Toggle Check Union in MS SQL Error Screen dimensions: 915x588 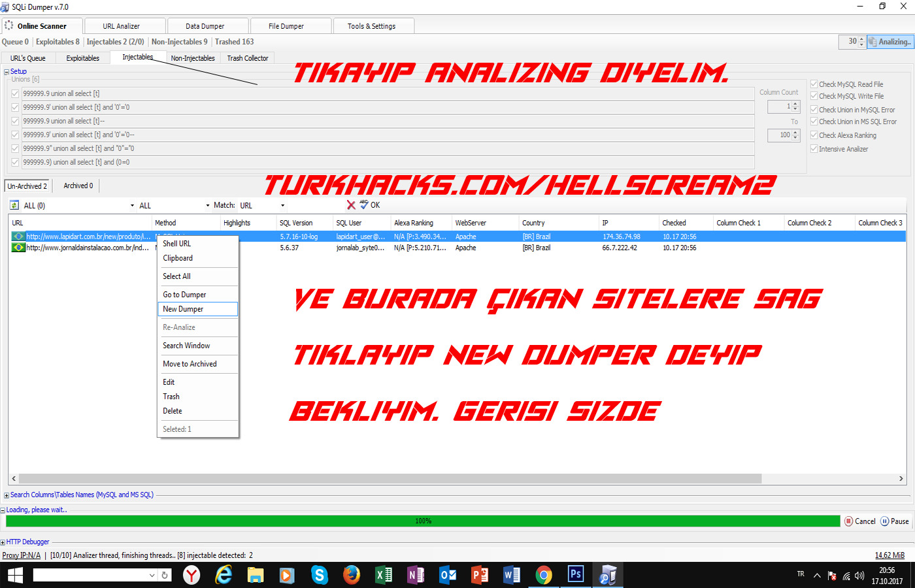(x=814, y=122)
